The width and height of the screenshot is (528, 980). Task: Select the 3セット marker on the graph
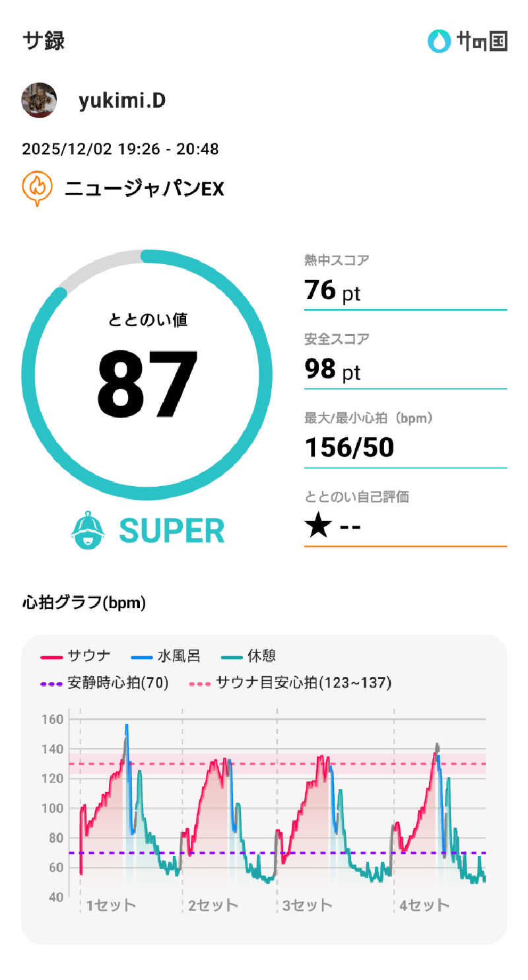tap(307, 905)
